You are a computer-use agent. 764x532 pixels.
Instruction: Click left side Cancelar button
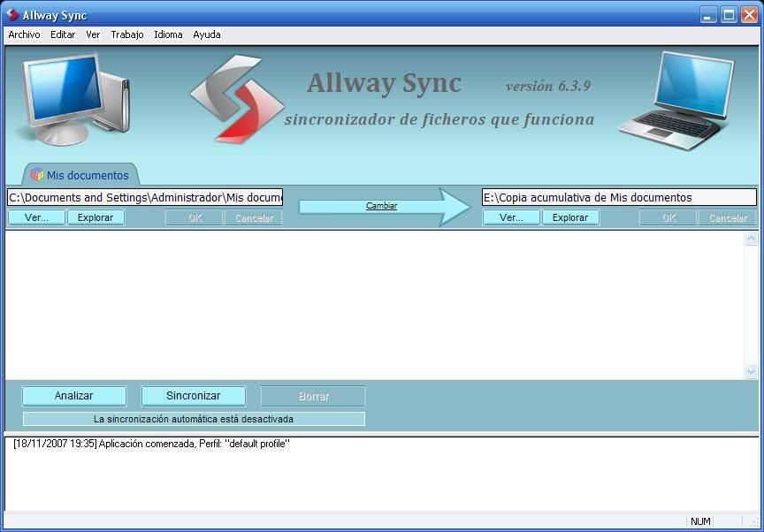tap(254, 217)
